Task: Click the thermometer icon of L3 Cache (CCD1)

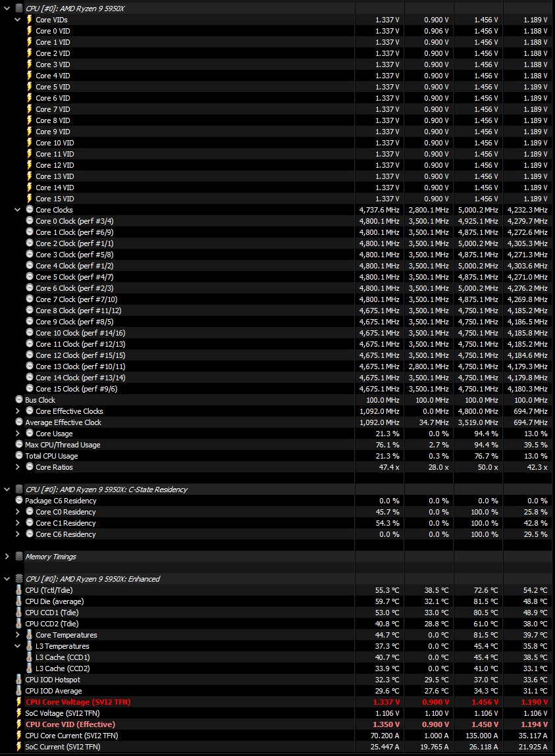Action: [x=30, y=657]
